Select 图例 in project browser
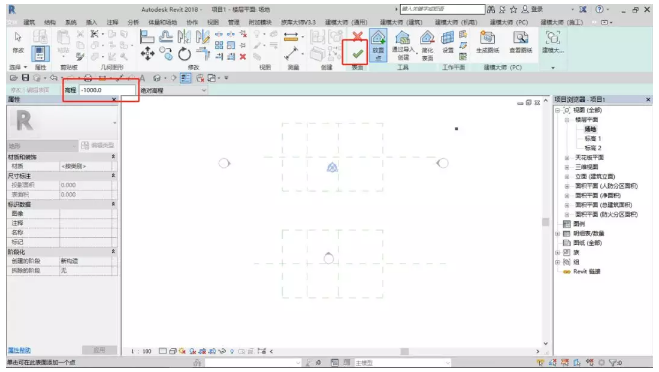 pyautogui.click(x=579, y=224)
